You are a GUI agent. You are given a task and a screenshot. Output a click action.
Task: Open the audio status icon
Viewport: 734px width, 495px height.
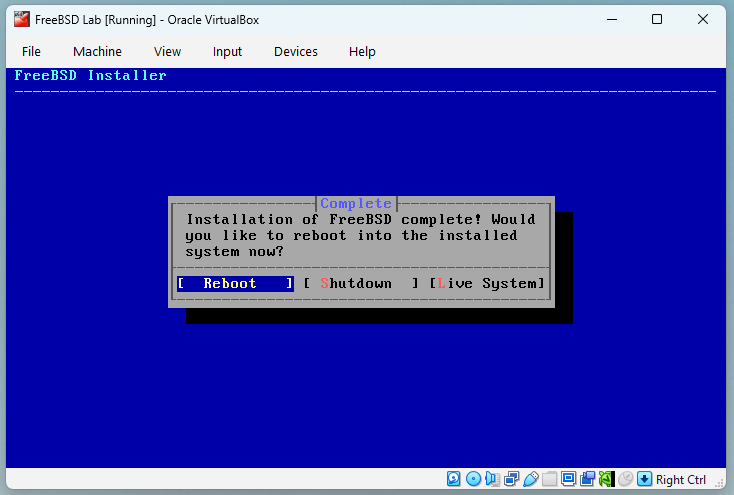(x=492, y=479)
